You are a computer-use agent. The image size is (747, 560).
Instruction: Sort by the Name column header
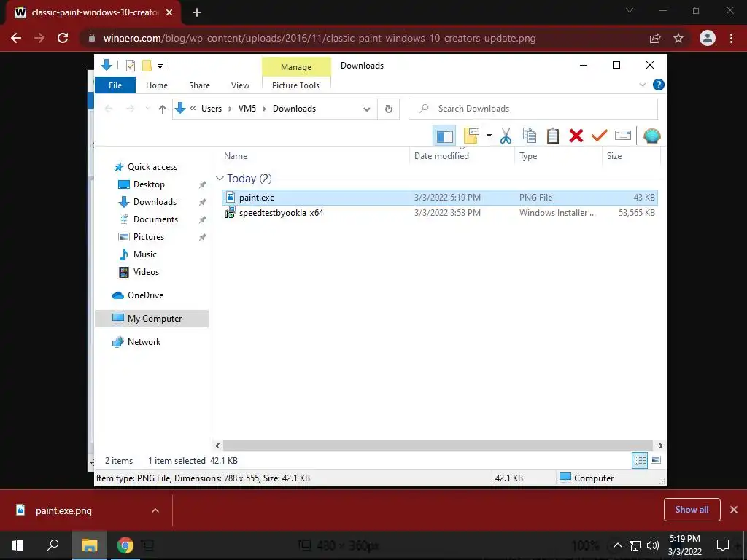[x=314, y=156]
